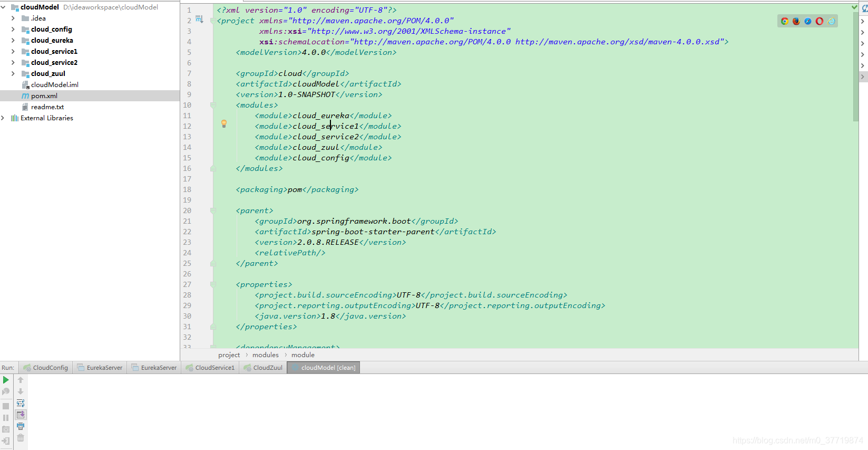Viewport: 868px width, 450px height.
Task: Click the exit icon in Run panel
Action: (6, 441)
